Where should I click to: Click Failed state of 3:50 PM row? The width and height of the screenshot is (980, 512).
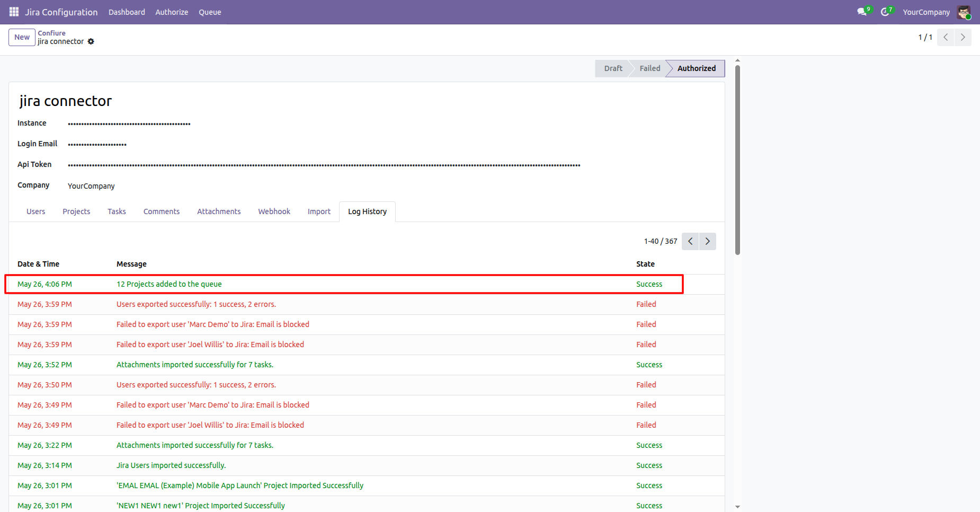646,385
